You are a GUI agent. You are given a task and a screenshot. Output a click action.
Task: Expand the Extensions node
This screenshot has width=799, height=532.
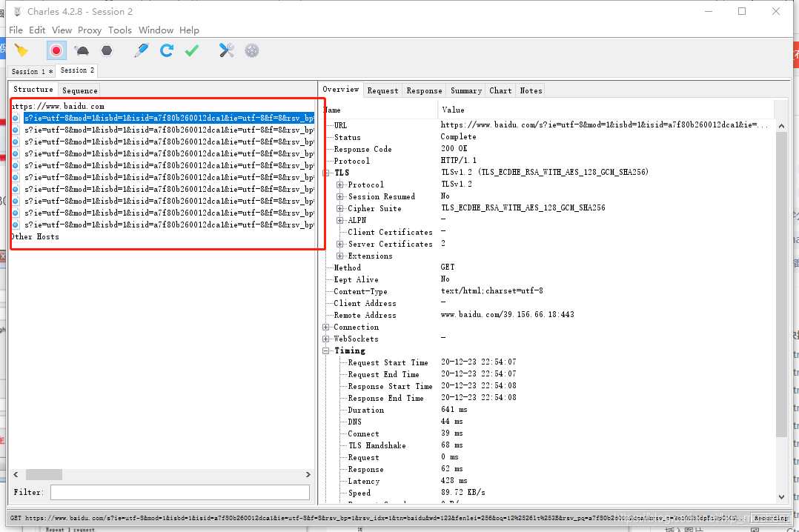pyautogui.click(x=340, y=256)
